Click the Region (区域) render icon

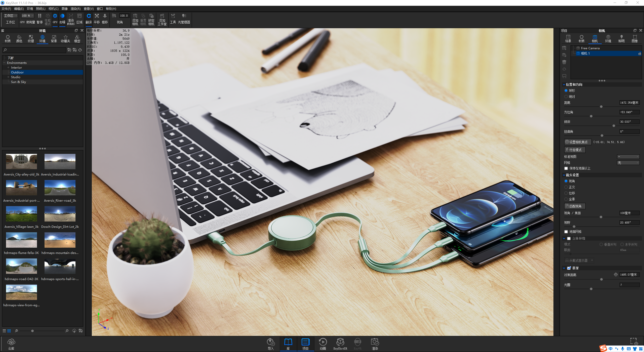click(79, 19)
